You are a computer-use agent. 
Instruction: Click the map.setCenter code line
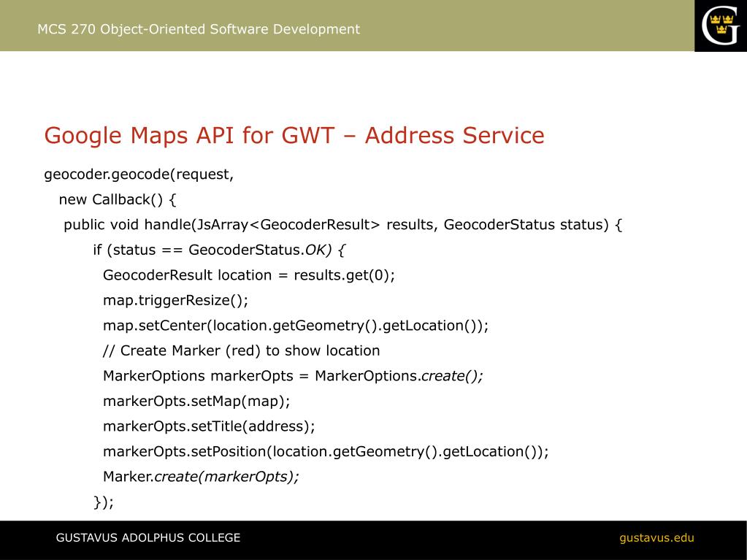[296, 326]
